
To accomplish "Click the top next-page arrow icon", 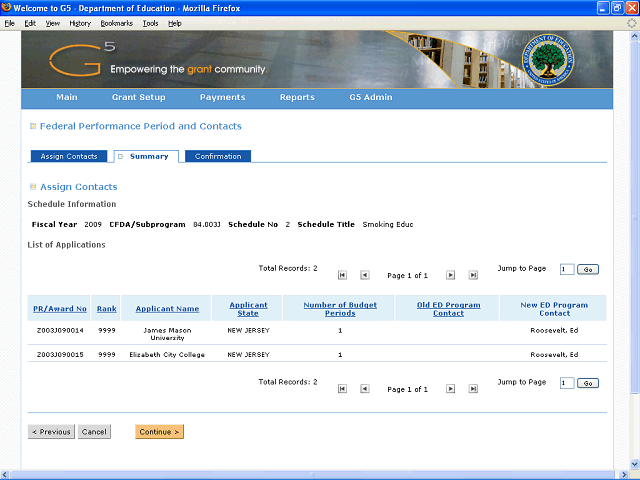I will pyautogui.click(x=450, y=274).
